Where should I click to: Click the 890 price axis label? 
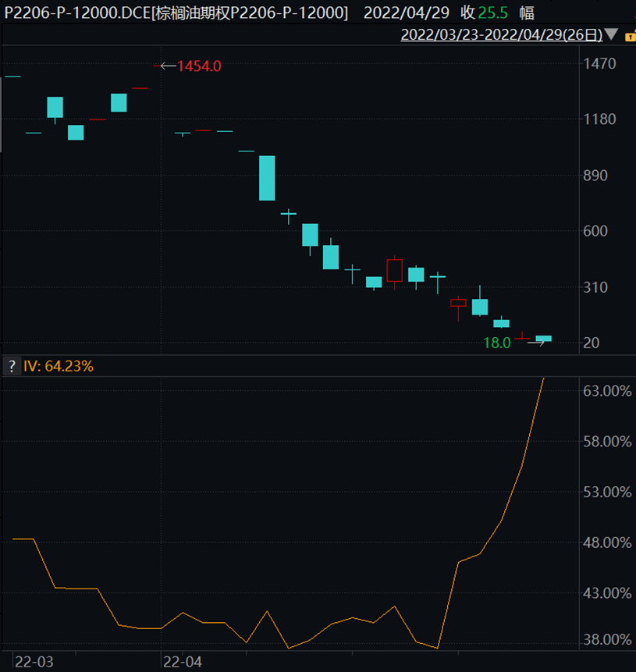[595, 176]
